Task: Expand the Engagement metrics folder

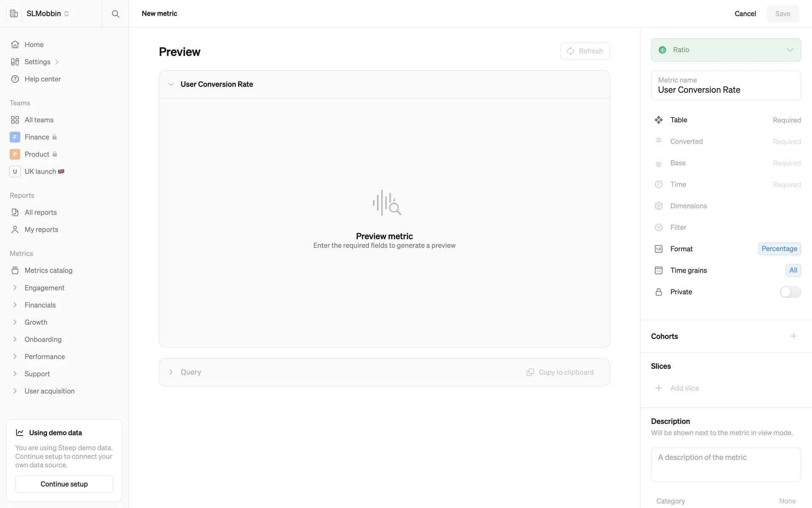Action: pyautogui.click(x=15, y=288)
